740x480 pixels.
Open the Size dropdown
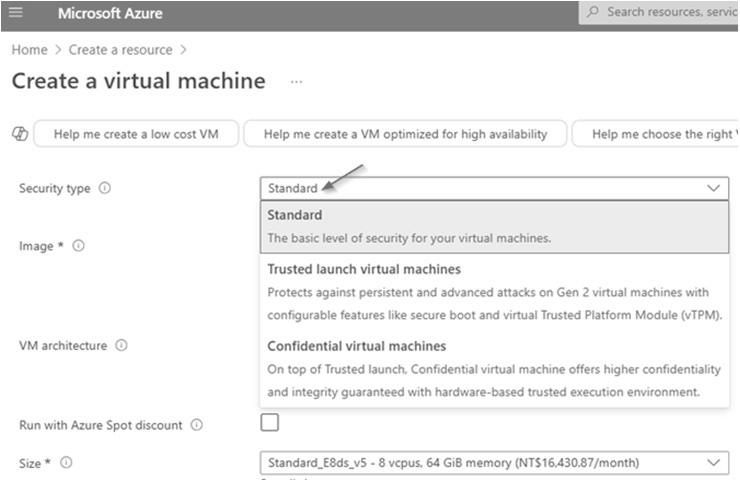pyautogui.click(x=494, y=463)
